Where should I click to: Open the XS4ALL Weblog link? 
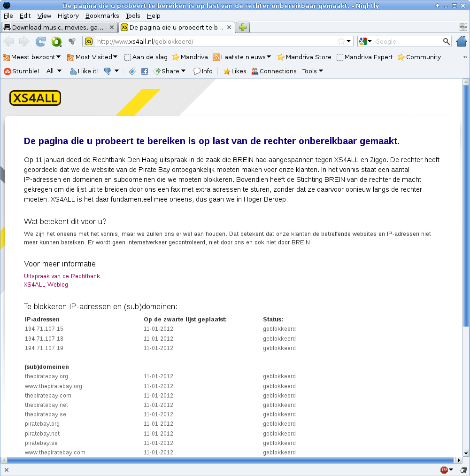(46, 284)
